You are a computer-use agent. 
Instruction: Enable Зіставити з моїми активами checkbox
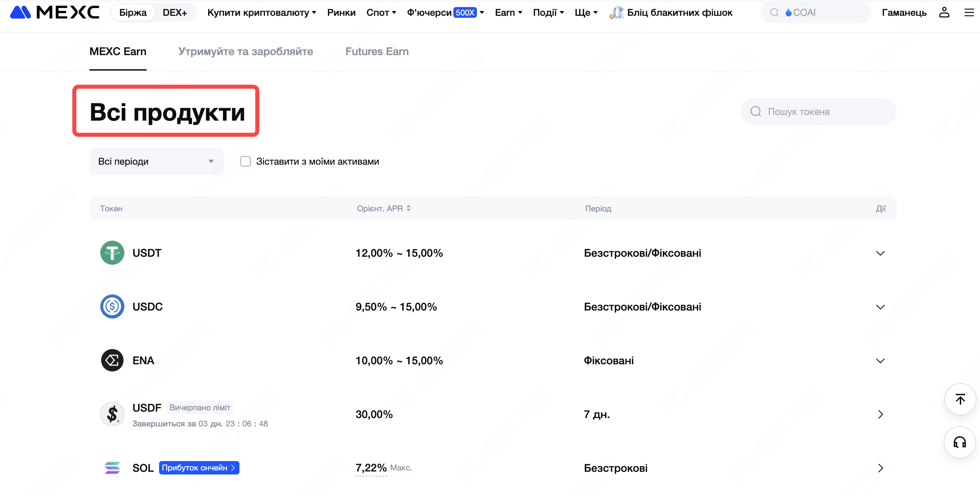246,162
